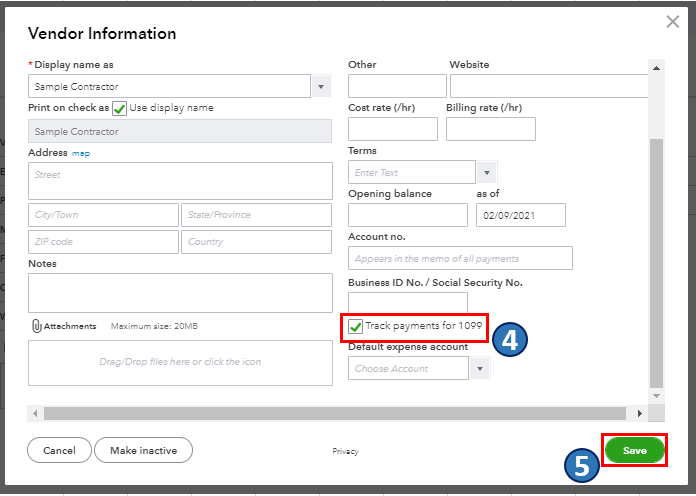This screenshot has height=496, width=696.
Task: Expand the Terms dropdown arrow
Action: coord(486,172)
